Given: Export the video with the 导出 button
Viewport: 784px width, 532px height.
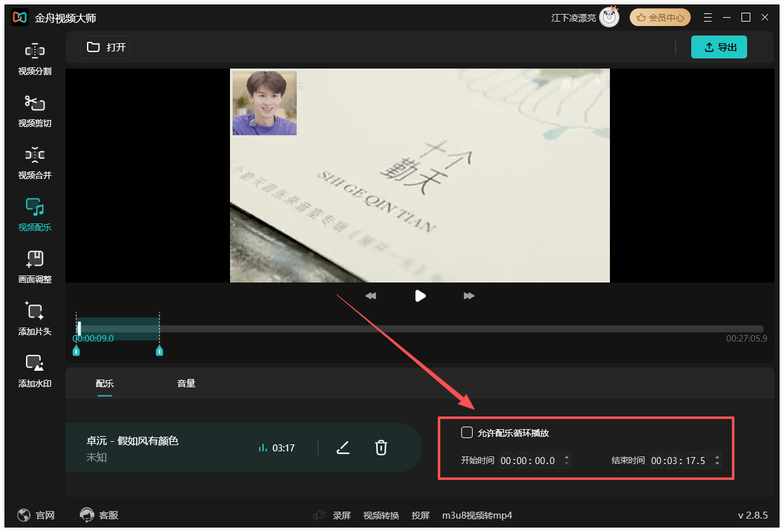Looking at the screenshot, I should 719,47.
